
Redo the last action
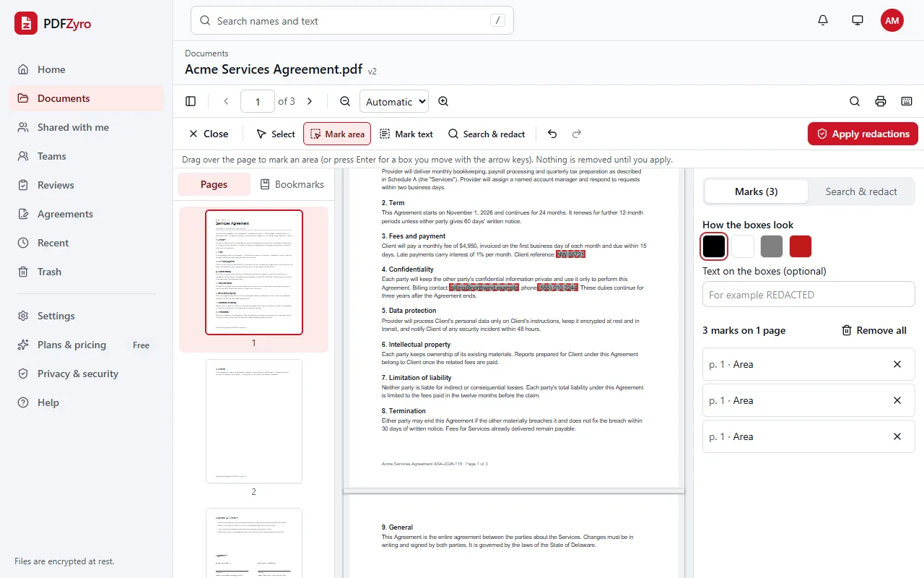577,134
